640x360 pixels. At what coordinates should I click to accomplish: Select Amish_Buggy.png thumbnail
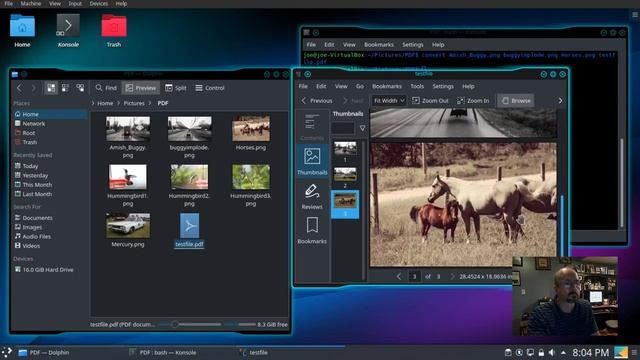[x=128, y=129]
